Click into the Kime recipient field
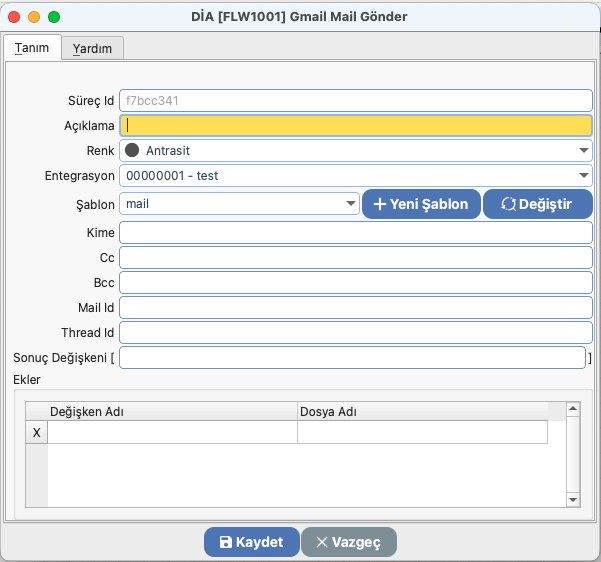Viewport: 601px width, 562px height. click(x=356, y=232)
